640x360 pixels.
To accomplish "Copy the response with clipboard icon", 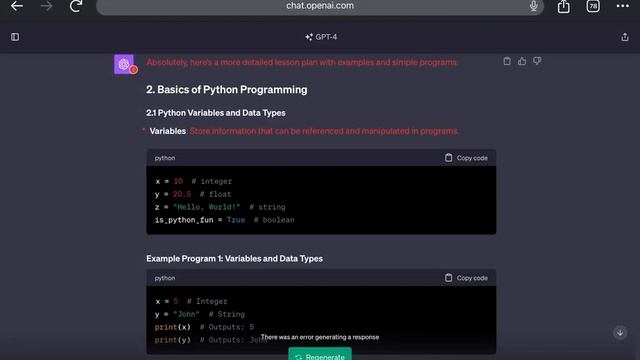I will (507, 61).
